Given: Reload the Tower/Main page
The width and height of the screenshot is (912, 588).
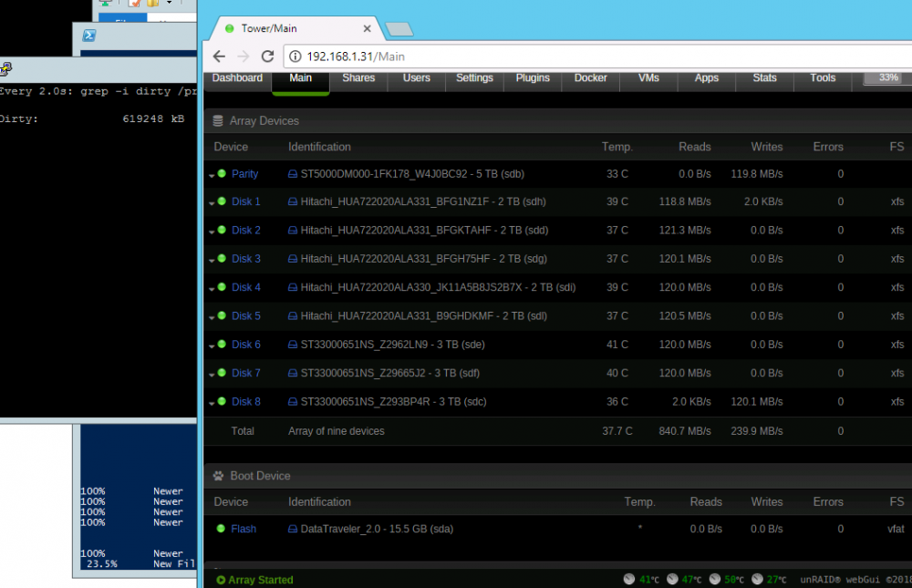Looking at the screenshot, I should coord(267,57).
